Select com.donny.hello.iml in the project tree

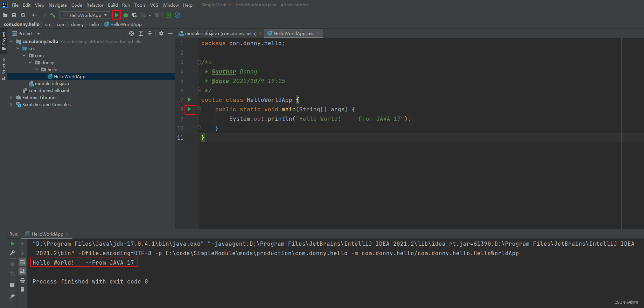pos(49,90)
